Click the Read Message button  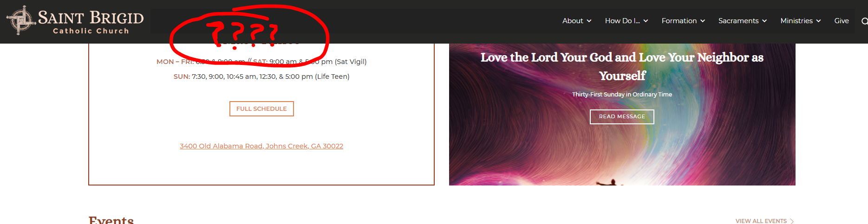[622, 116]
